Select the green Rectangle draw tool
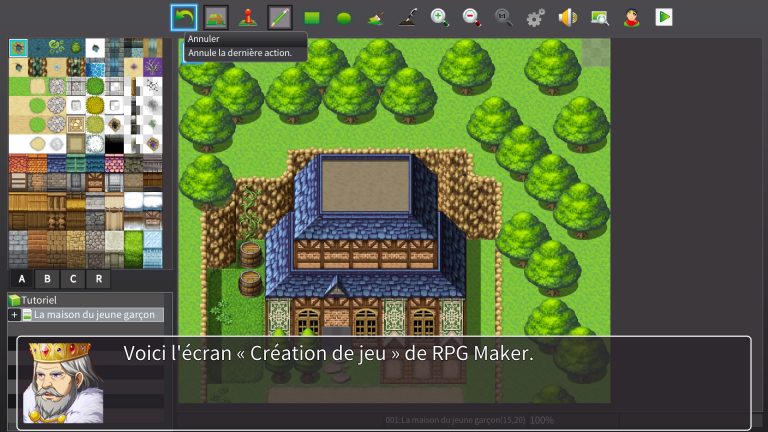 [312, 18]
